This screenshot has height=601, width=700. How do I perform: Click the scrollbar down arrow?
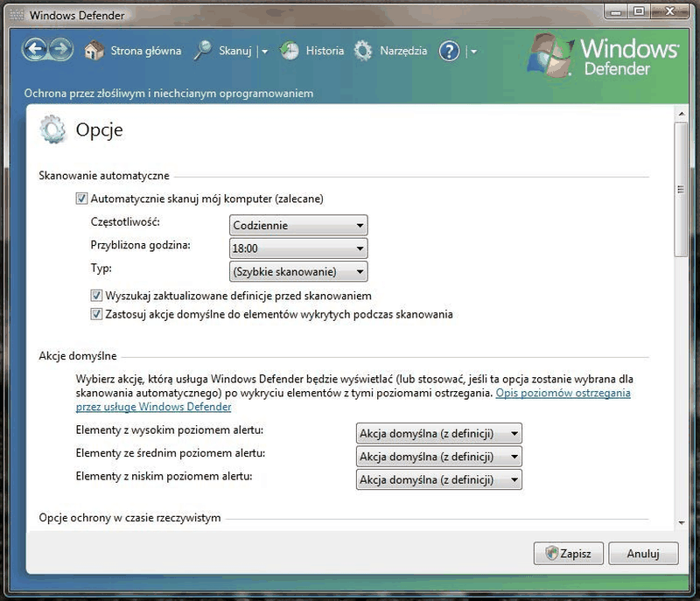click(682, 522)
